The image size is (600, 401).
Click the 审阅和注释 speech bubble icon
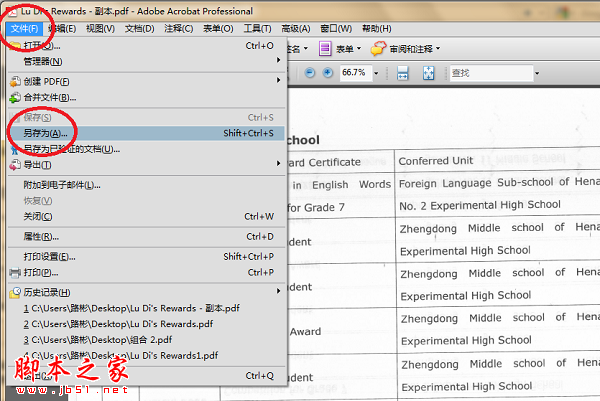tap(378, 49)
